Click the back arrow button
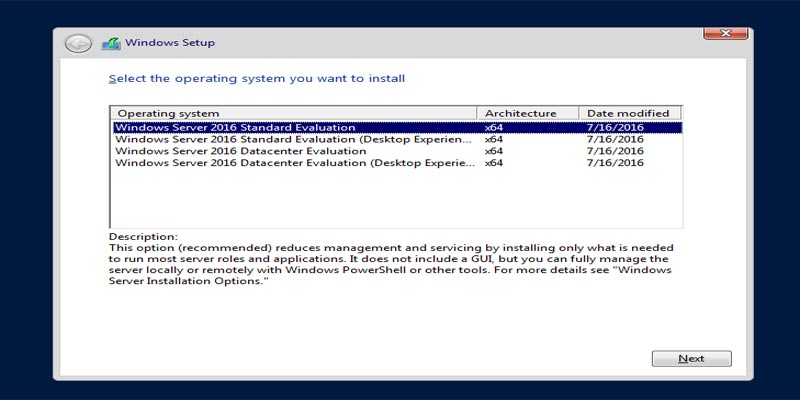 pos(78,43)
